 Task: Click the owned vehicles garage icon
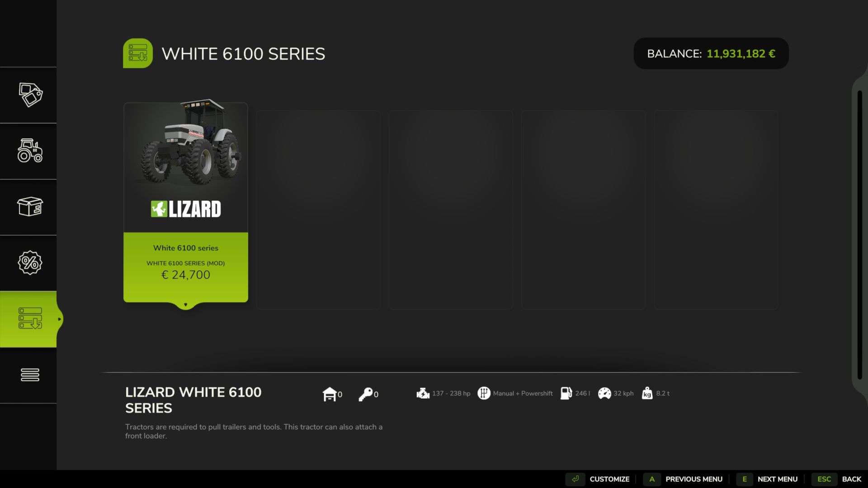point(330,394)
